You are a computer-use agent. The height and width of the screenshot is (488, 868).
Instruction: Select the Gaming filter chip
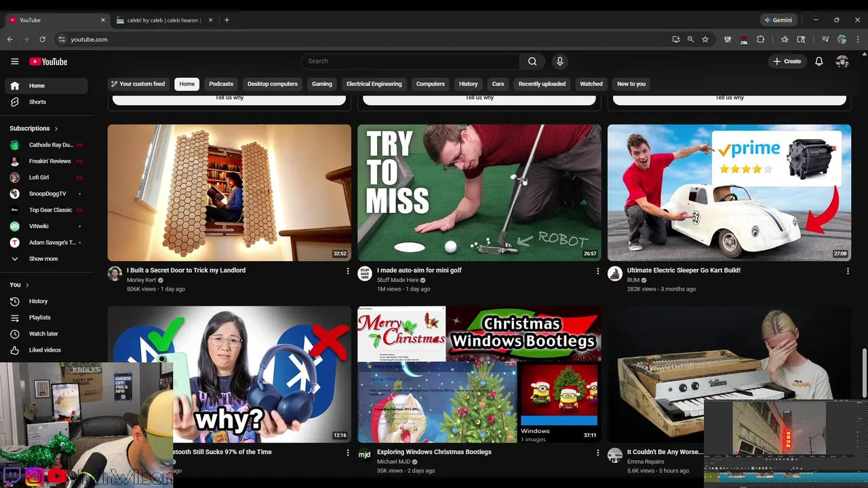pyautogui.click(x=322, y=84)
